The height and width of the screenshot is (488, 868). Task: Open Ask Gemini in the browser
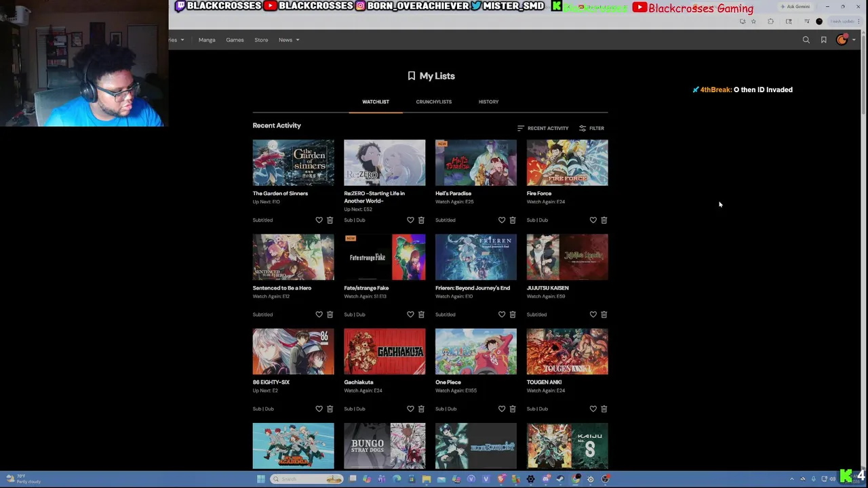click(x=795, y=7)
